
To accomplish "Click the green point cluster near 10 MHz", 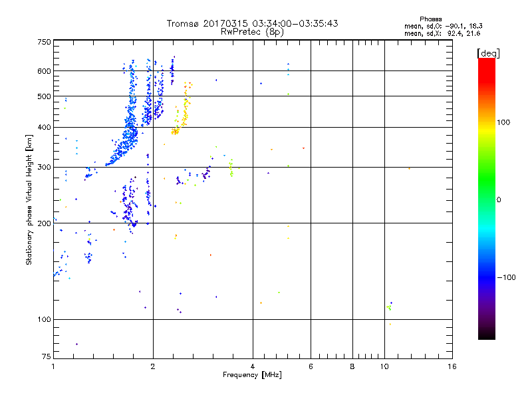I will point(389,307).
